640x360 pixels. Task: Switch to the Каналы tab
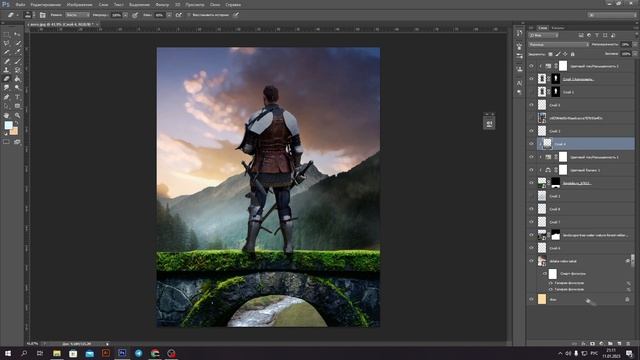pos(558,28)
